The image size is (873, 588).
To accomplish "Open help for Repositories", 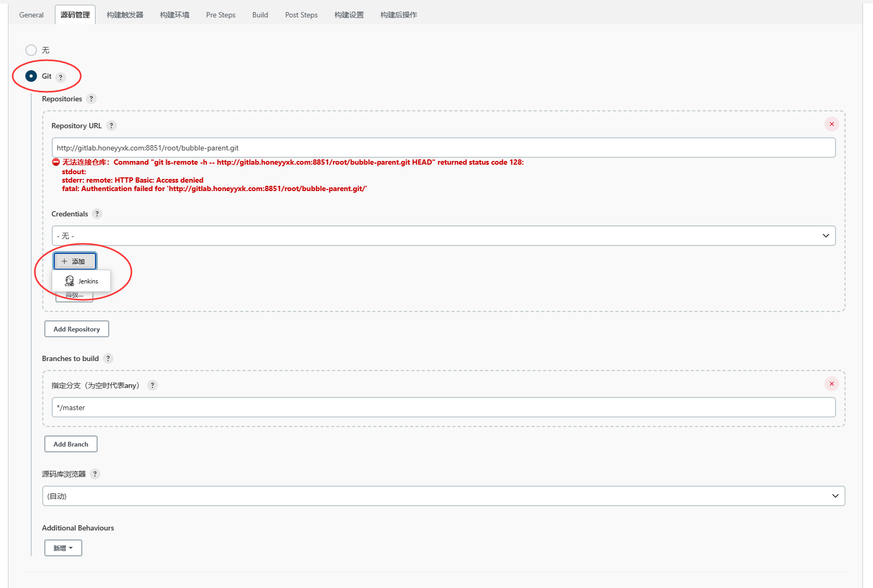I will point(91,99).
